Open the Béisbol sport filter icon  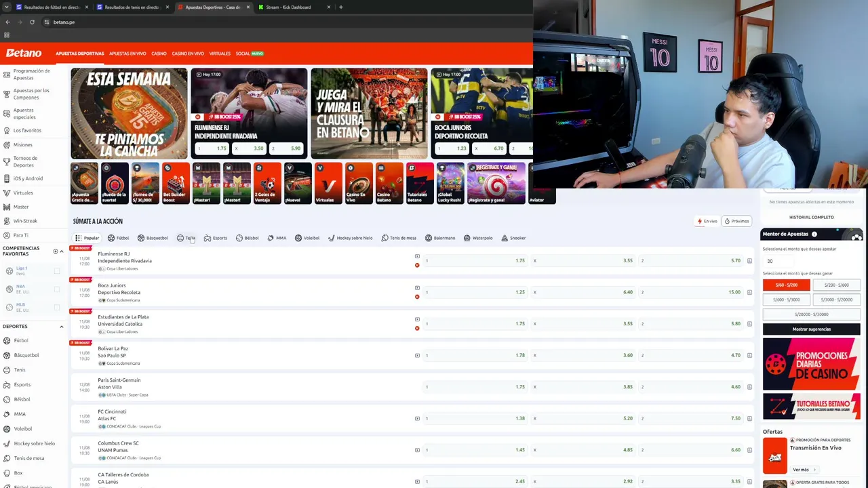tap(239, 238)
